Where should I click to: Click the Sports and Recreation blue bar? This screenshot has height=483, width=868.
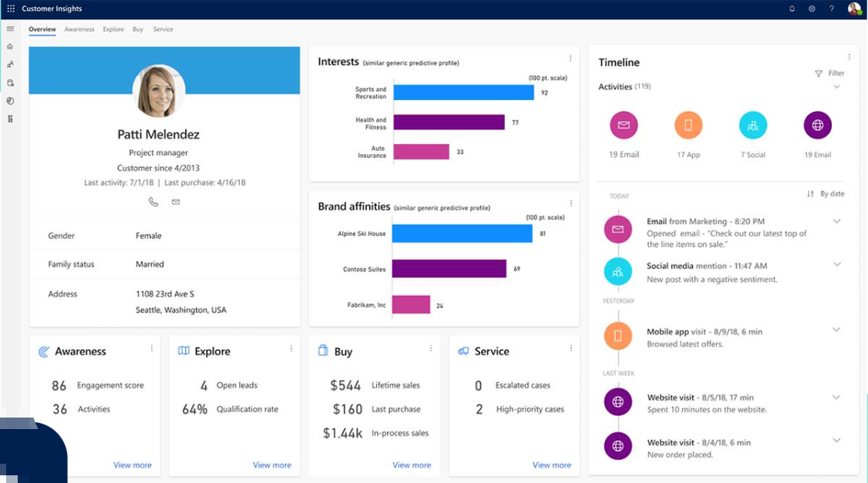coord(463,92)
